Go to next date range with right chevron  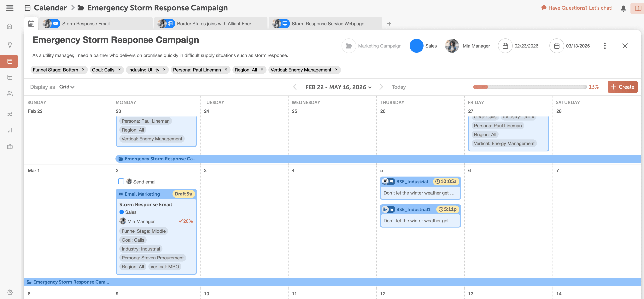coord(381,87)
